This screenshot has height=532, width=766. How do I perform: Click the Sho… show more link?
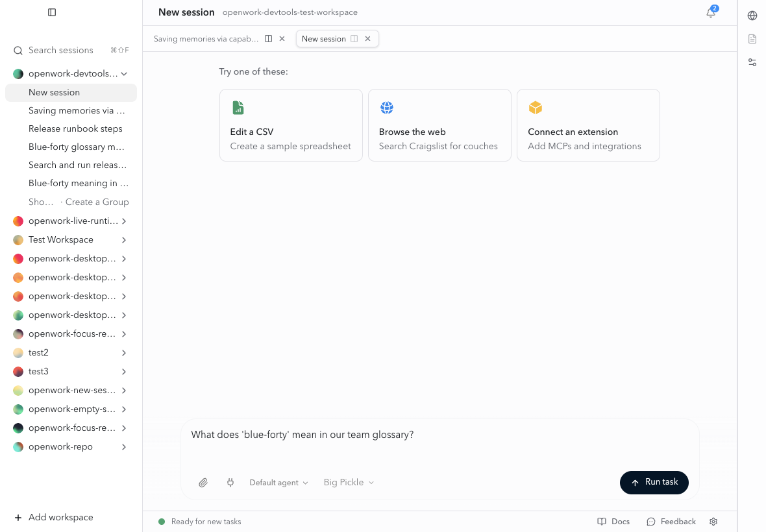(x=41, y=202)
